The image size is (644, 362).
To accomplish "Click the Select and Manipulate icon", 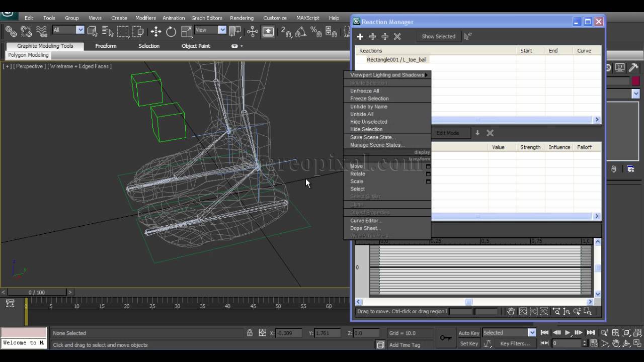I will click(x=253, y=31).
